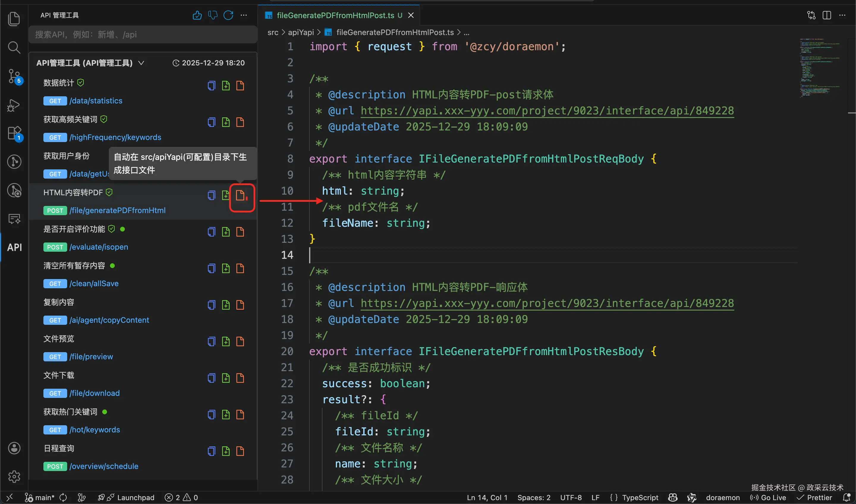Open the API view tab in sidebar
856x504 pixels.
coord(14,247)
